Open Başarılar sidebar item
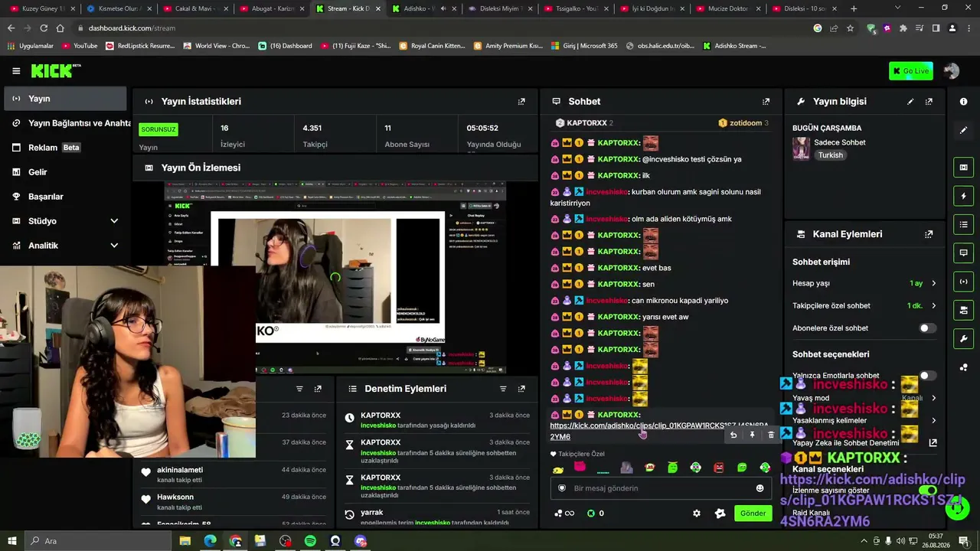 (x=65, y=197)
